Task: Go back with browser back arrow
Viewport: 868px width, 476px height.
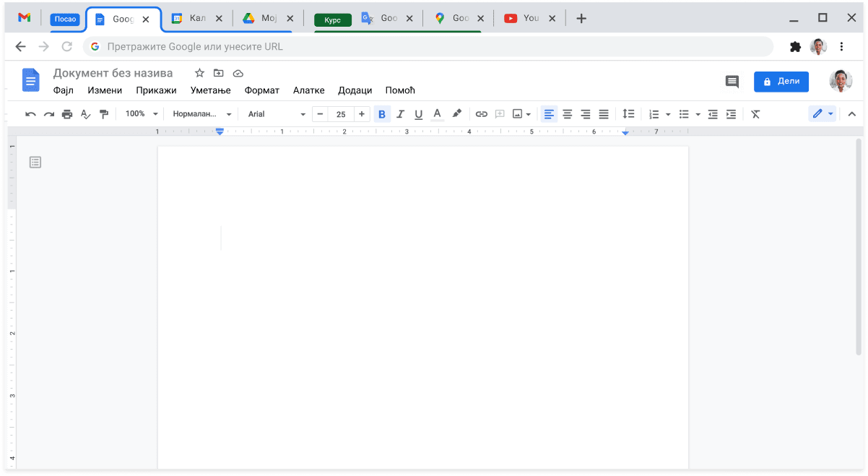Action: 20,47
